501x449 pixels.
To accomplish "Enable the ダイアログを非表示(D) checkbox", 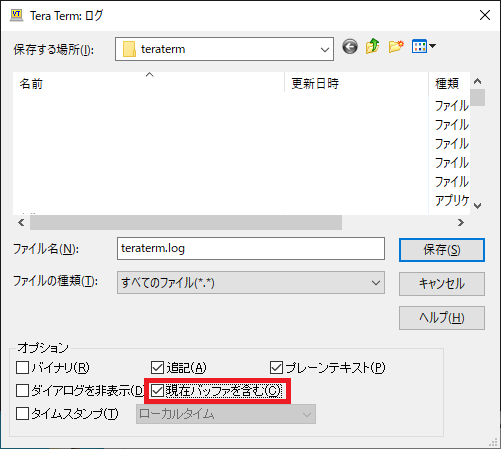I will point(22,391).
